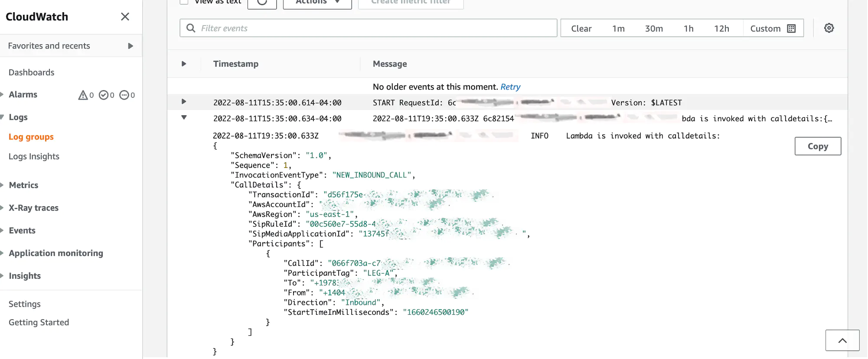
Task: Click the Timestamp column header
Action: [x=236, y=64]
